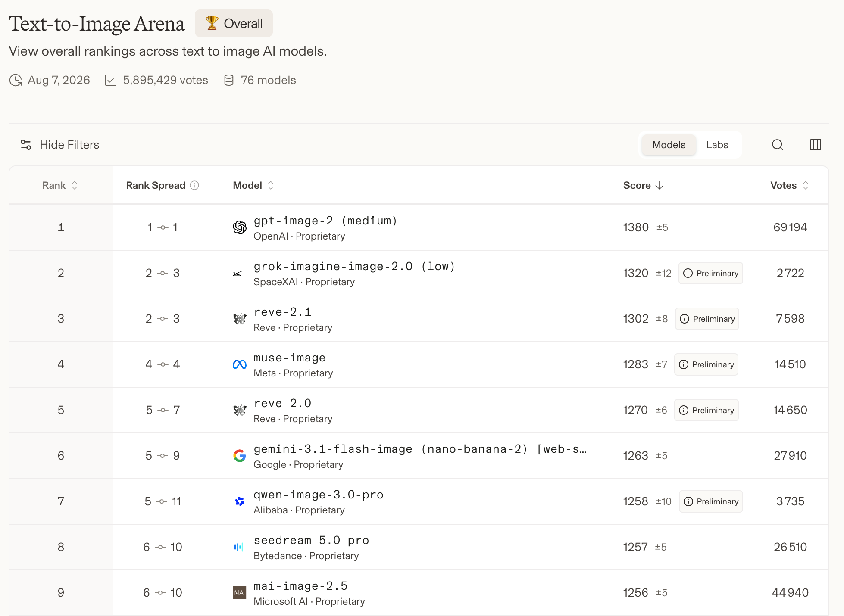
Task: Sort table by Votes column
Action: [x=789, y=185]
